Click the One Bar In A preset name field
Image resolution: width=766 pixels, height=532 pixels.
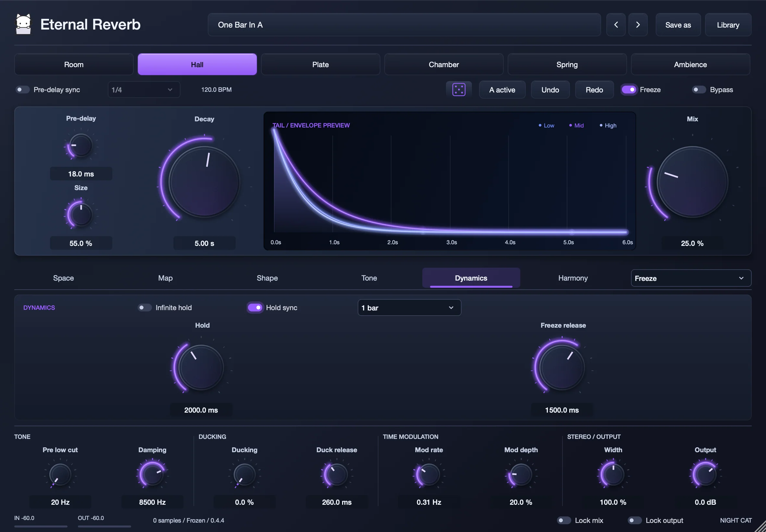point(404,25)
